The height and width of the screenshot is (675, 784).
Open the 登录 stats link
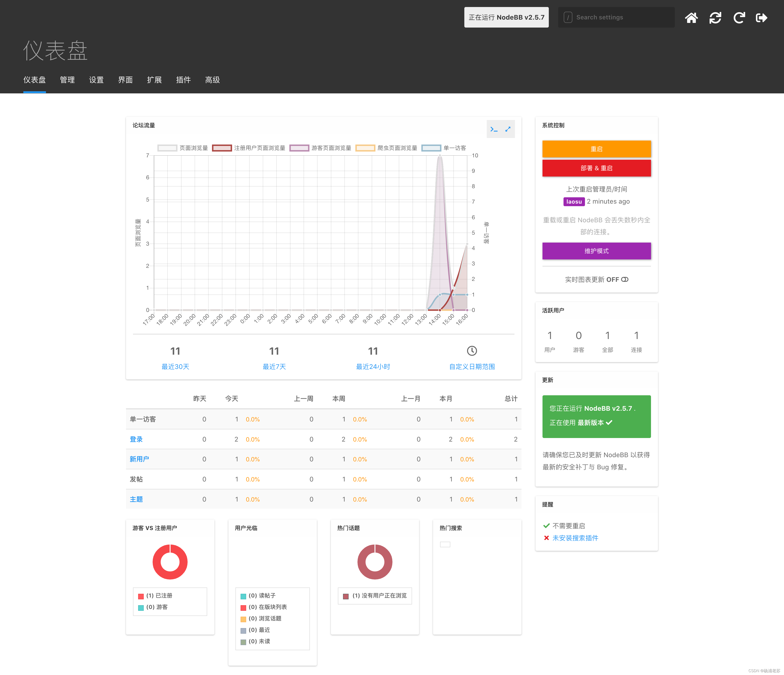tap(136, 439)
